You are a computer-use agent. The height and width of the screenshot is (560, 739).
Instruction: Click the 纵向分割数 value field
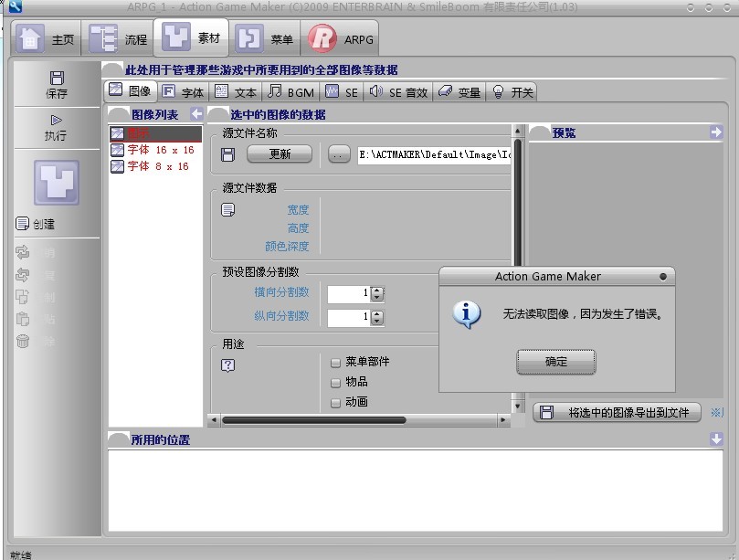pos(349,317)
